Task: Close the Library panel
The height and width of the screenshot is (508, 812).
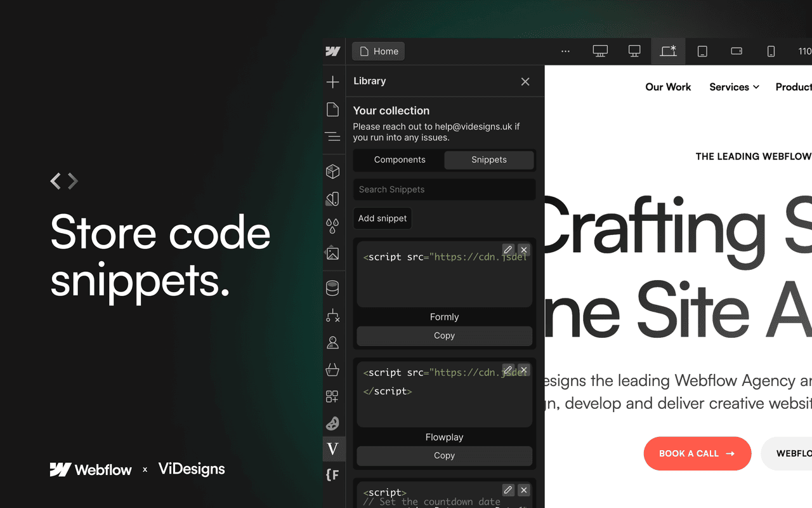Action: [x=525, y=81]
